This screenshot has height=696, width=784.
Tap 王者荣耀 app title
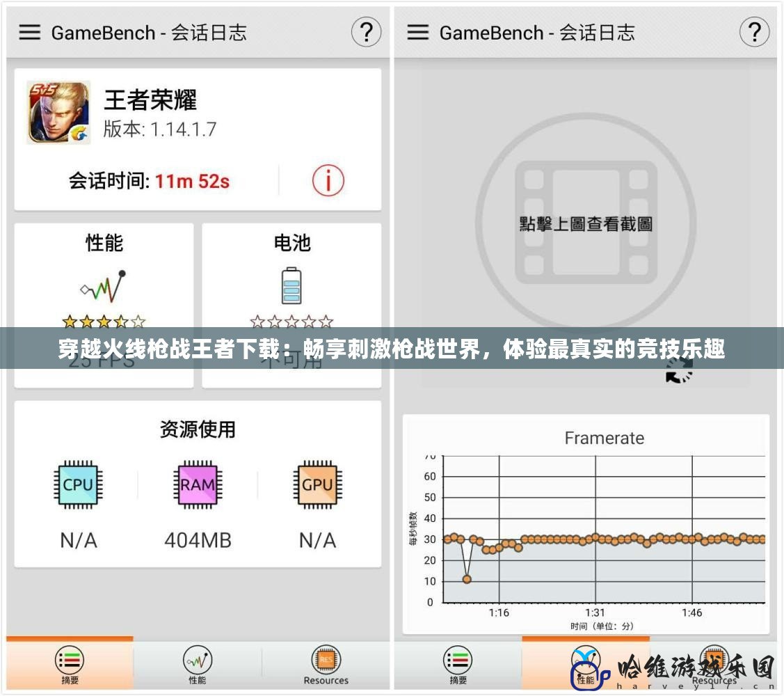pyautogui.click(x=150, y=99)
